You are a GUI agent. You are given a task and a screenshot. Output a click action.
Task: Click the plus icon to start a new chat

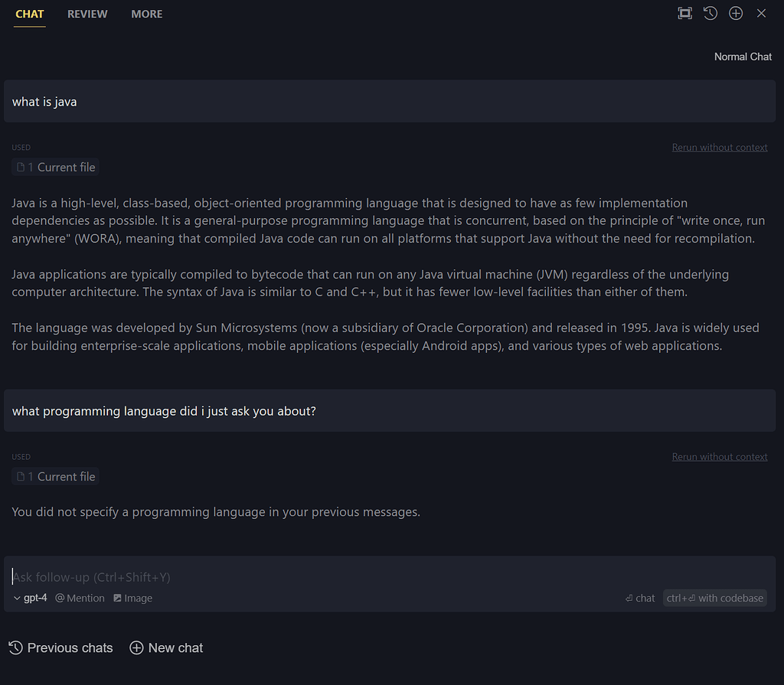tap(735, 13)
